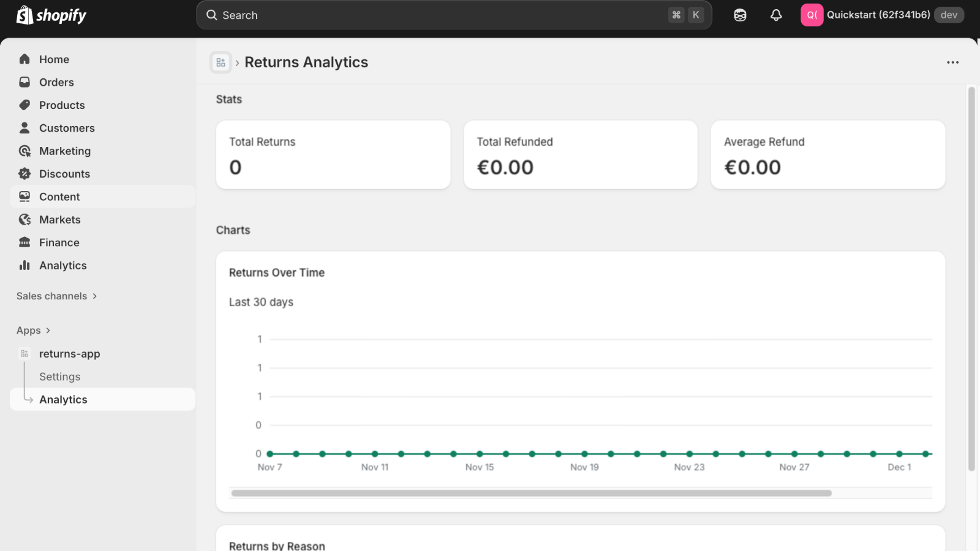The image size is (980, 551).
Task: Open the more actions ellipsis menu
Action: 952,62
